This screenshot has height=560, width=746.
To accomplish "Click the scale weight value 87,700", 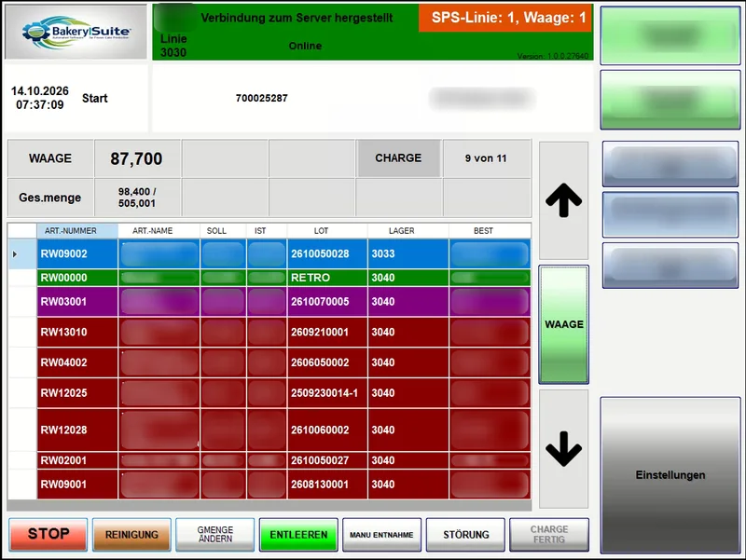I will point(136,158).
